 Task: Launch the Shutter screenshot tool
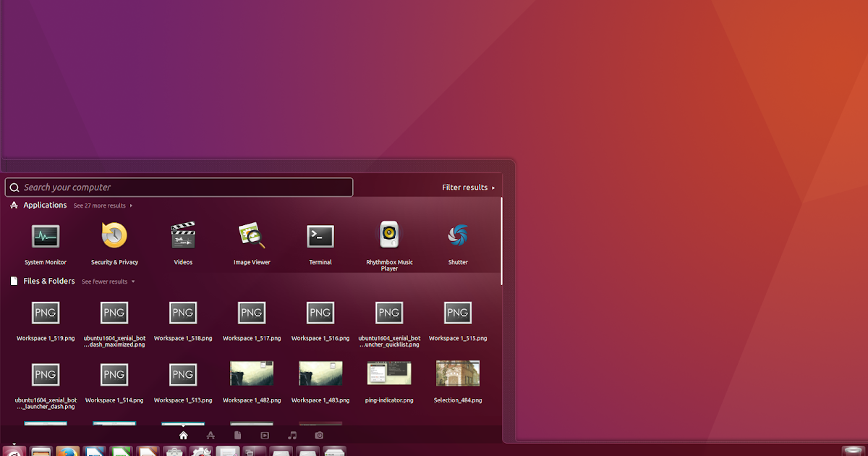coord(457,236)
